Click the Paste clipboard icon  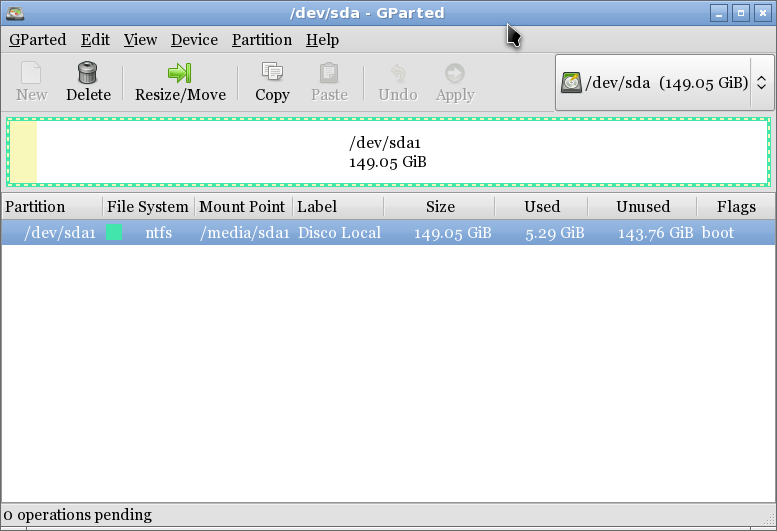(x=329, y=72)
